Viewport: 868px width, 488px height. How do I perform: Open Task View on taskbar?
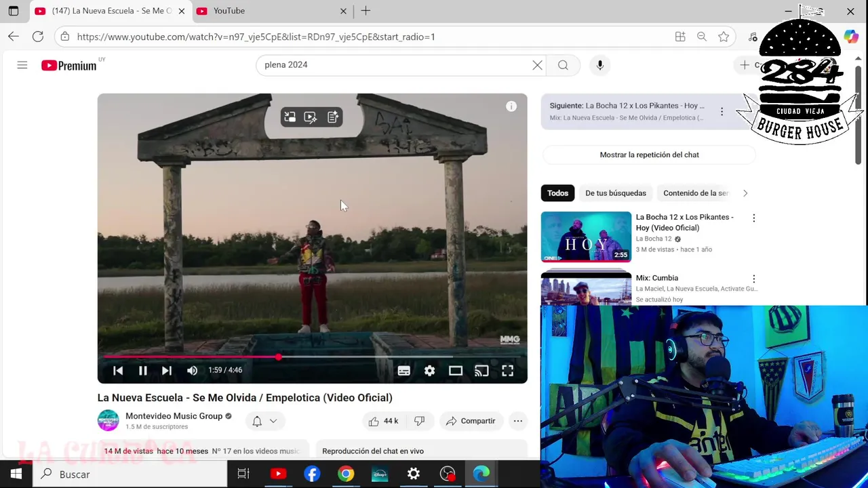243,474
